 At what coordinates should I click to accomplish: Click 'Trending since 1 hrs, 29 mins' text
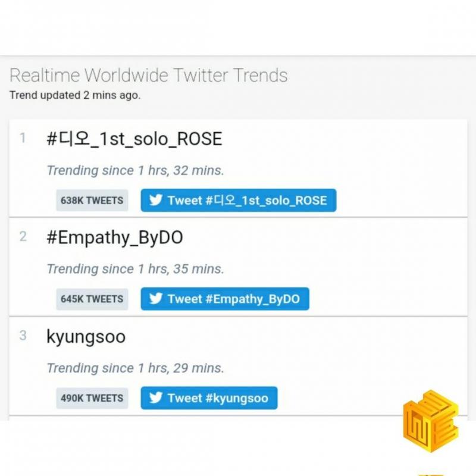[135, 368]
